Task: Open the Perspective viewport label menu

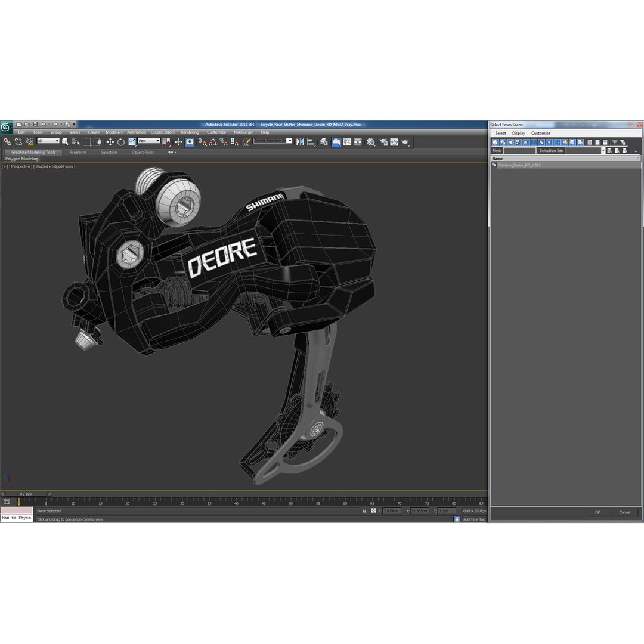Action: pos(20,167)
